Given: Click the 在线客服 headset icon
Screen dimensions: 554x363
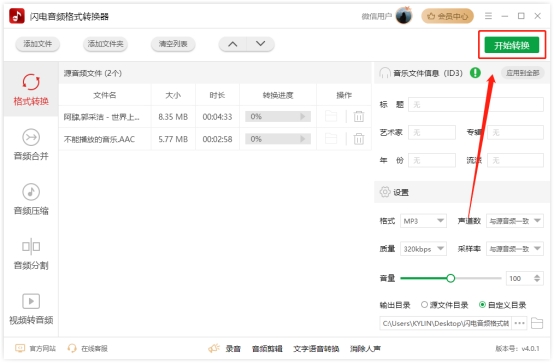Looking at the screenshot, I should coord(72,348).
